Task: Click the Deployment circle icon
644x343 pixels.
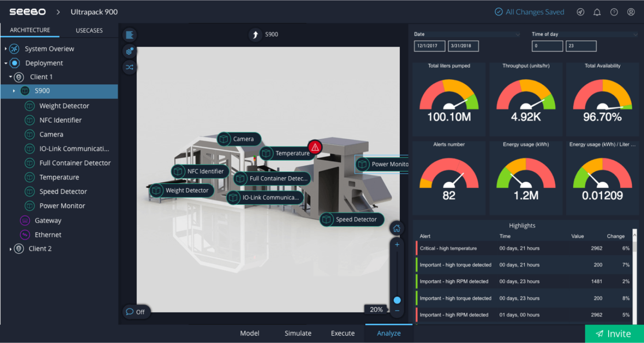Action: point(15,63)
